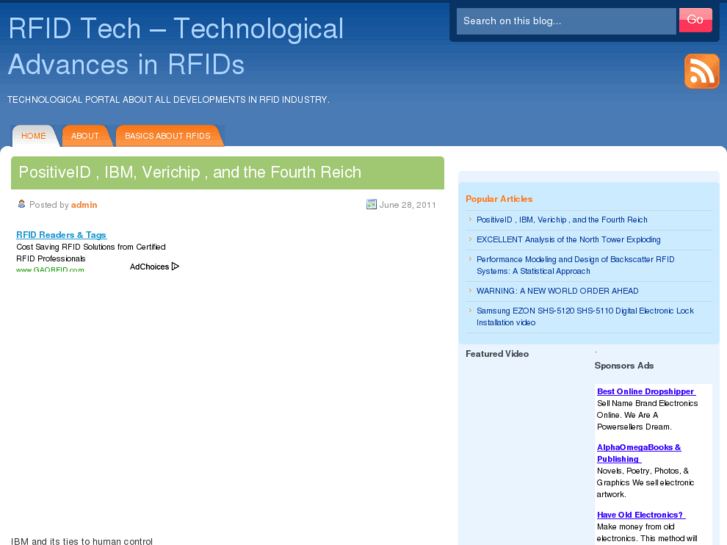
Task: Click 'Sell Name Brand Electronics' ad description
Action: pyautogui.click(x=647, y=415)
